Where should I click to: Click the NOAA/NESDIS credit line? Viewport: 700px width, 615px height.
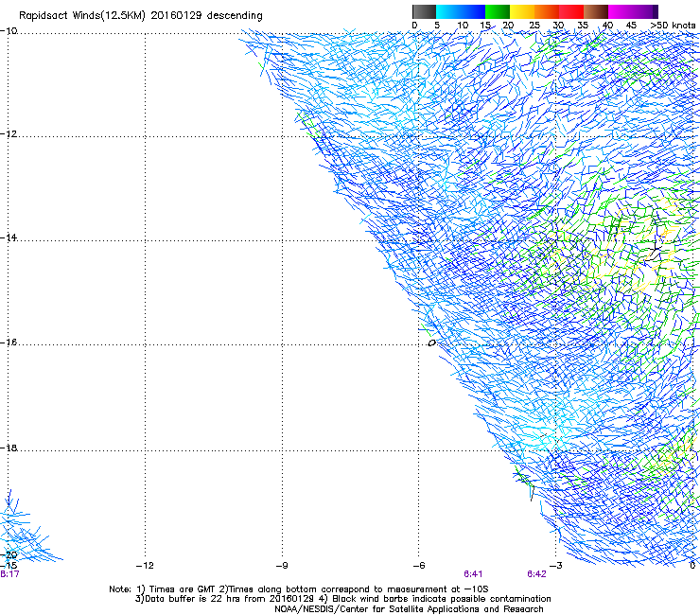click(x=409, y=609)
